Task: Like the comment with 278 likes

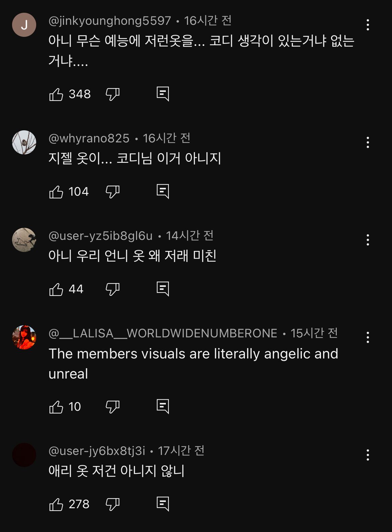Action: pyautogui.click(x=56, y=505)
